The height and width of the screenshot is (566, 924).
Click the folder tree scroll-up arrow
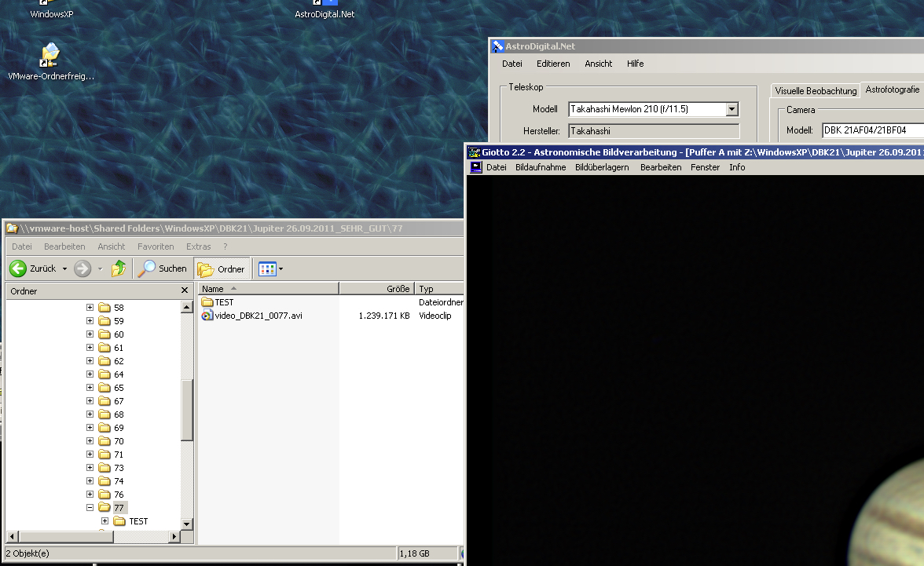(187, 307)
